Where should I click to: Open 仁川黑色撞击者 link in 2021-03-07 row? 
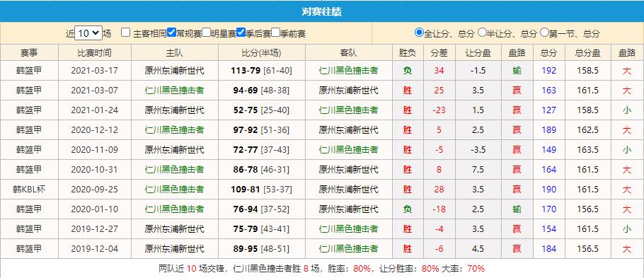pos(174,91)
